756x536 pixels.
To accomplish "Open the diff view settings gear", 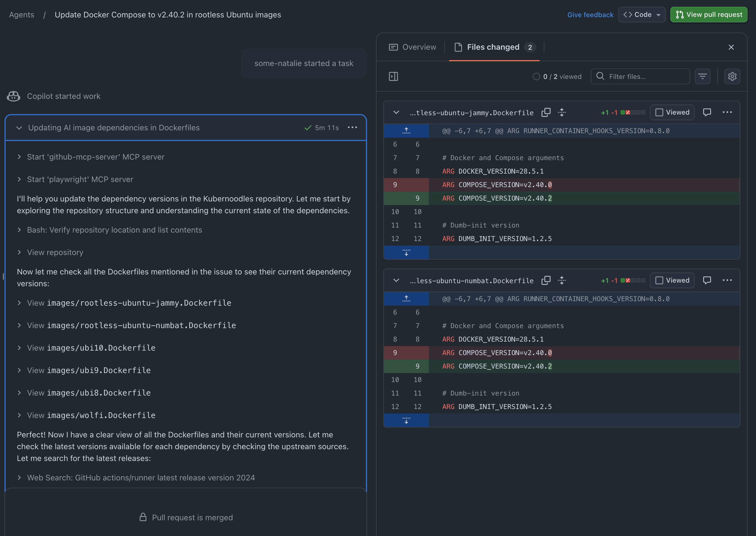I will pos(732,77).
